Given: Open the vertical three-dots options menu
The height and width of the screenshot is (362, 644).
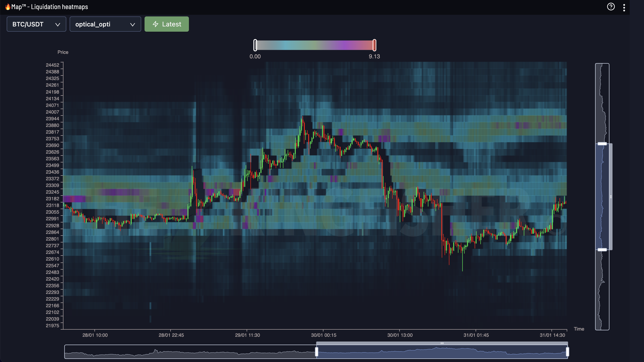Looking at the screenshot, I should point(624,7).
